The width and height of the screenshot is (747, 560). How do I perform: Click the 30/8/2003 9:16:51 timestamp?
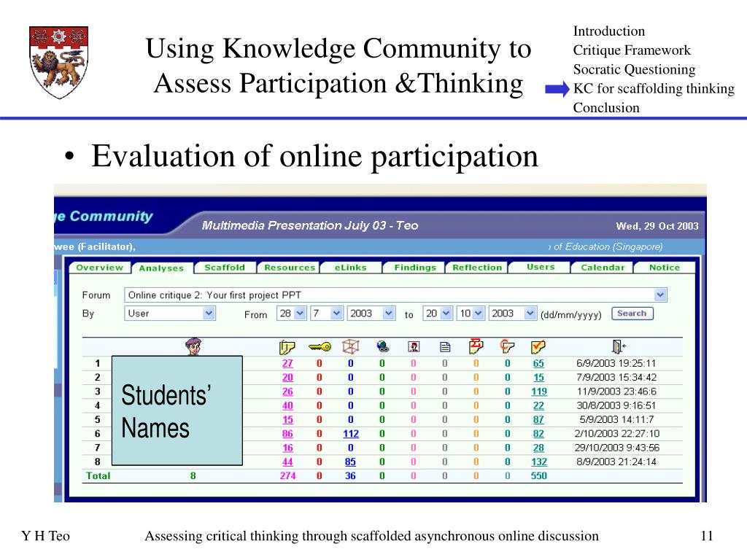(x=616, y=405)
